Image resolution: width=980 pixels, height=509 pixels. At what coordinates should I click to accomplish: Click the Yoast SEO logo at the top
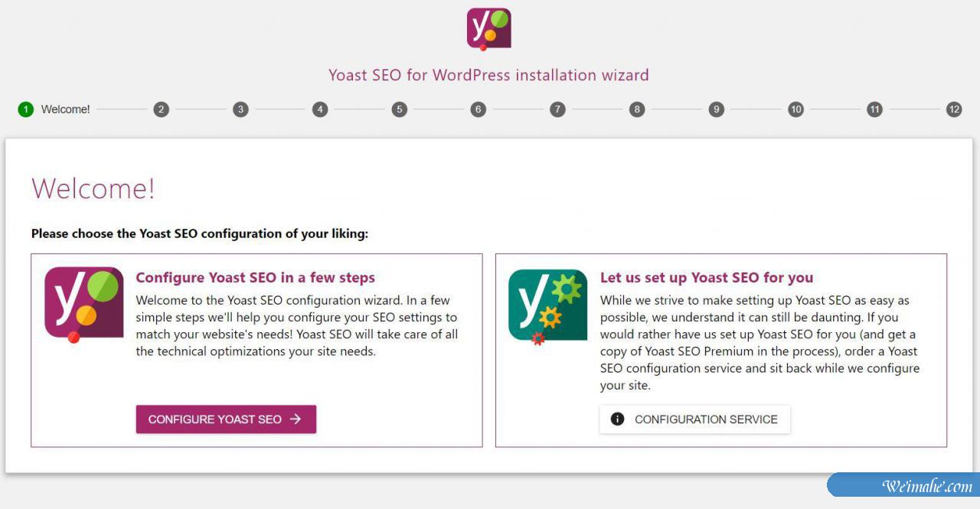[x=488, y=28]
